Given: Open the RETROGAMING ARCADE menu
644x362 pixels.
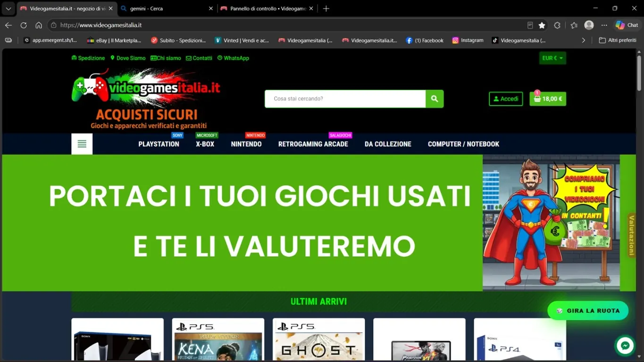Looking at the screenshot, I should point(313,144).
